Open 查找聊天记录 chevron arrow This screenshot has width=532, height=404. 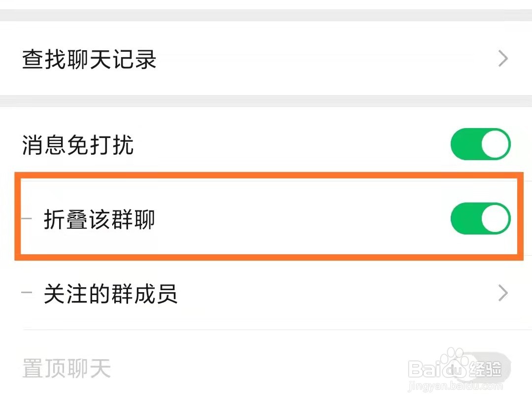[x=503, y=59]
